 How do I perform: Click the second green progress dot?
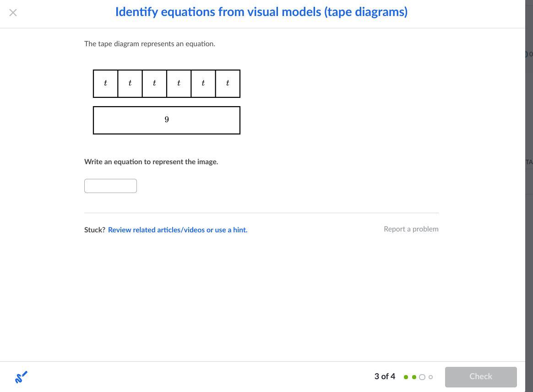pyautogui.click(x=414, y=377)
